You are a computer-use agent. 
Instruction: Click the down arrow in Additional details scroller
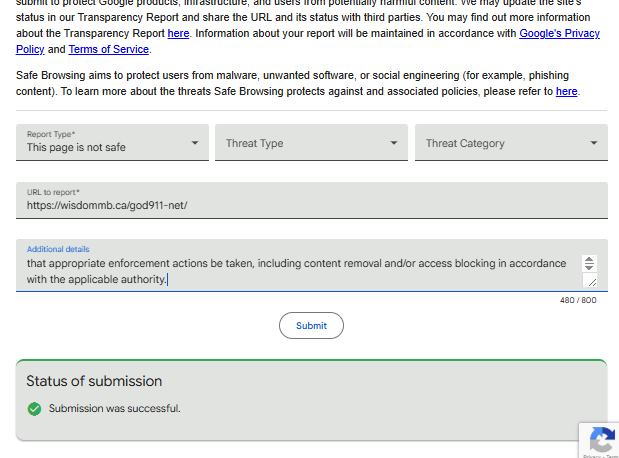pyautogui.click(x=589, y=267)
